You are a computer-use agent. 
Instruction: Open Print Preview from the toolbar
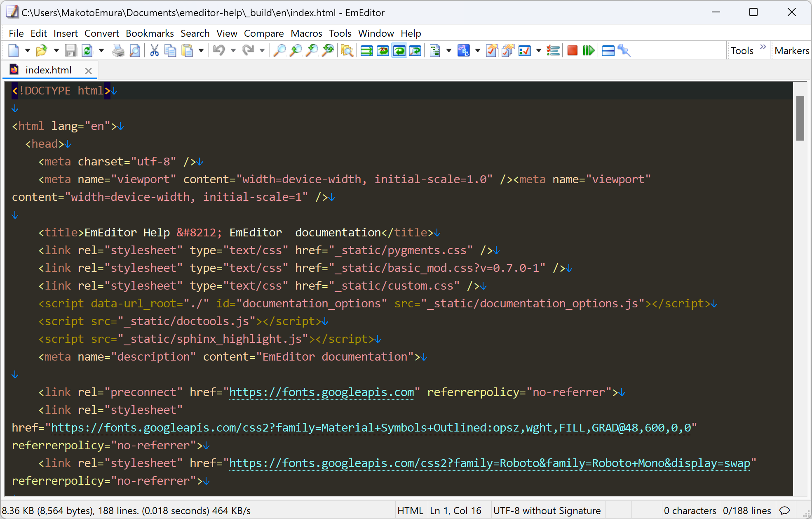pyautogui.click(x=135, y=51)
